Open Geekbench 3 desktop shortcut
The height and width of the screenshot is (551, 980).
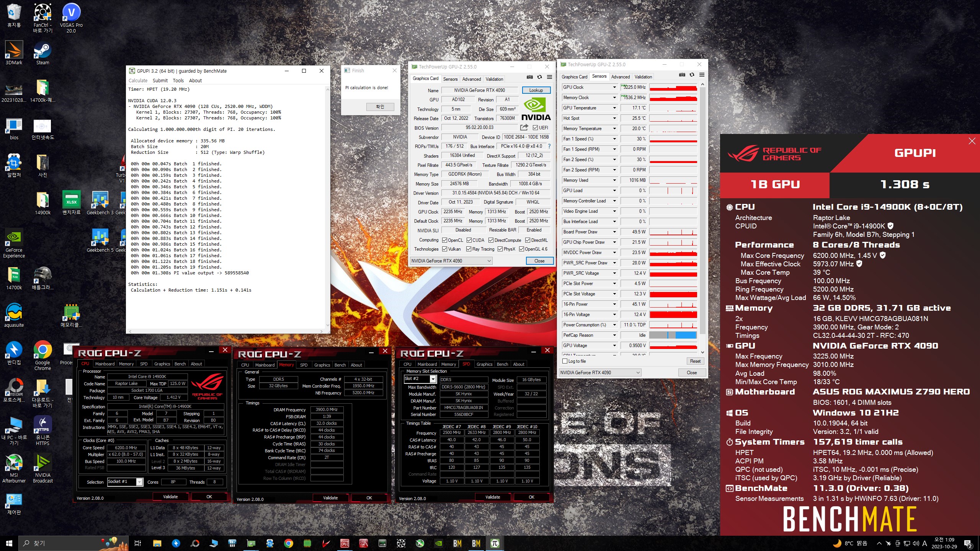(100, 203)
